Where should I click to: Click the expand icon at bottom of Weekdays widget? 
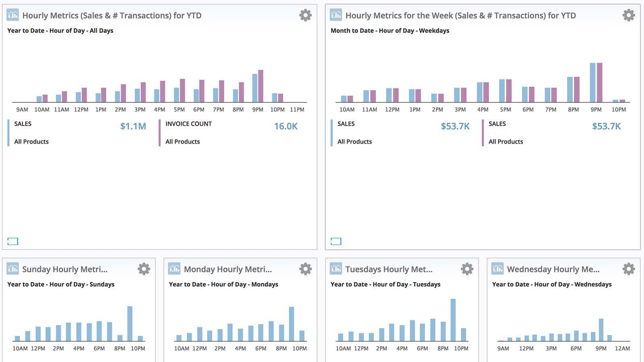pyautogui.click(x=336, y=241)
